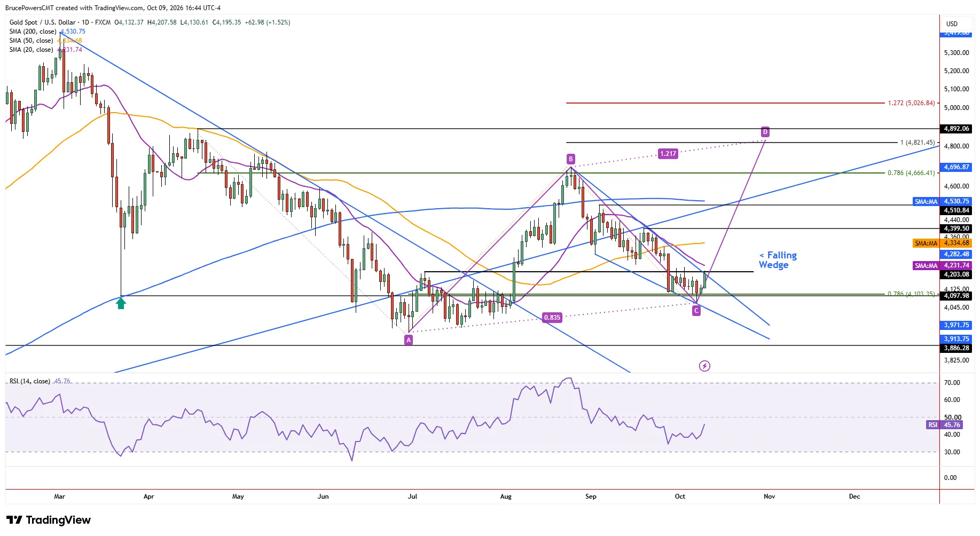The width and height of the screenshot is (980, 536).
Task: Click the SMA (200, close) legend
Action: tap(47, 31)
